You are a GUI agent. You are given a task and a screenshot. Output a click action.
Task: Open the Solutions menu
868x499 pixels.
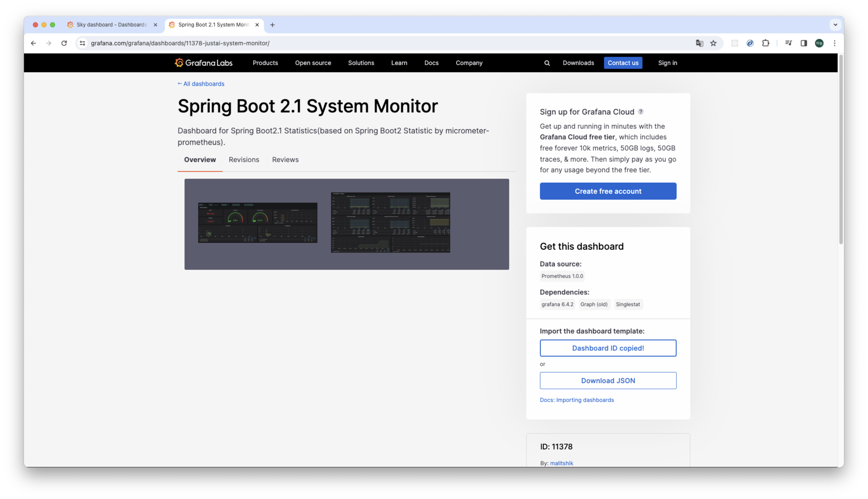[361, 63]
